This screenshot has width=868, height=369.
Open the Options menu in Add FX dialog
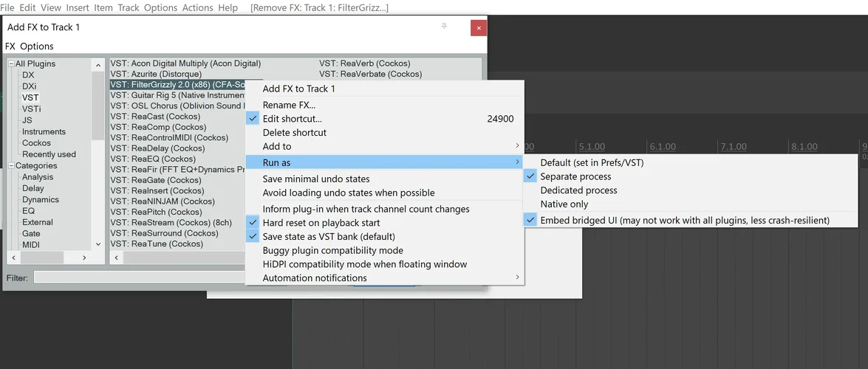coord(37,46)
